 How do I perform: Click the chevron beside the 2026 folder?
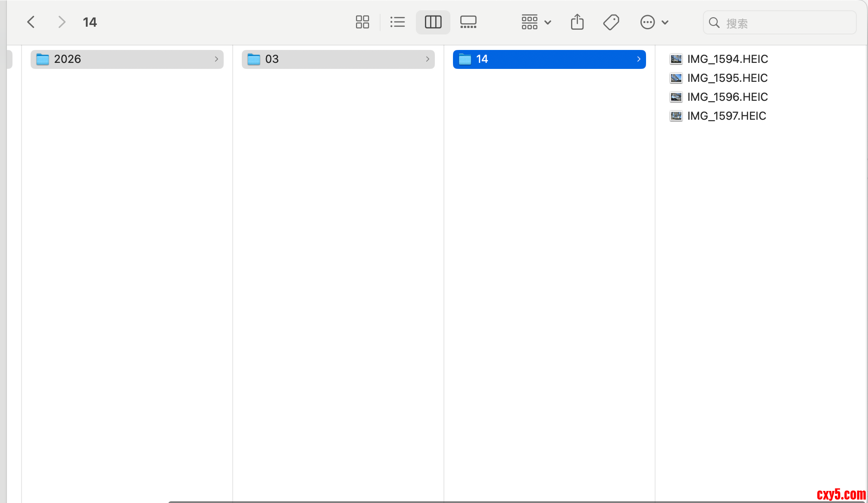pos(216,59)
